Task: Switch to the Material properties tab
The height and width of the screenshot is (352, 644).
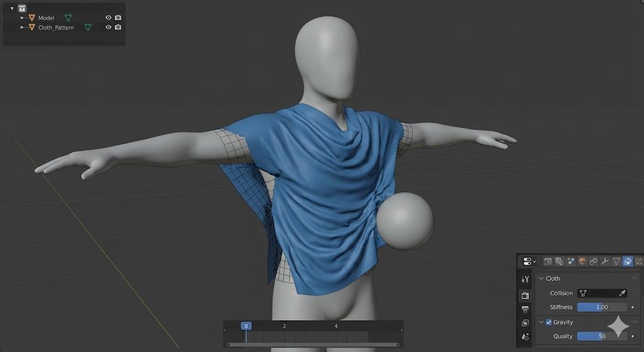Action: tap(582, 261)
